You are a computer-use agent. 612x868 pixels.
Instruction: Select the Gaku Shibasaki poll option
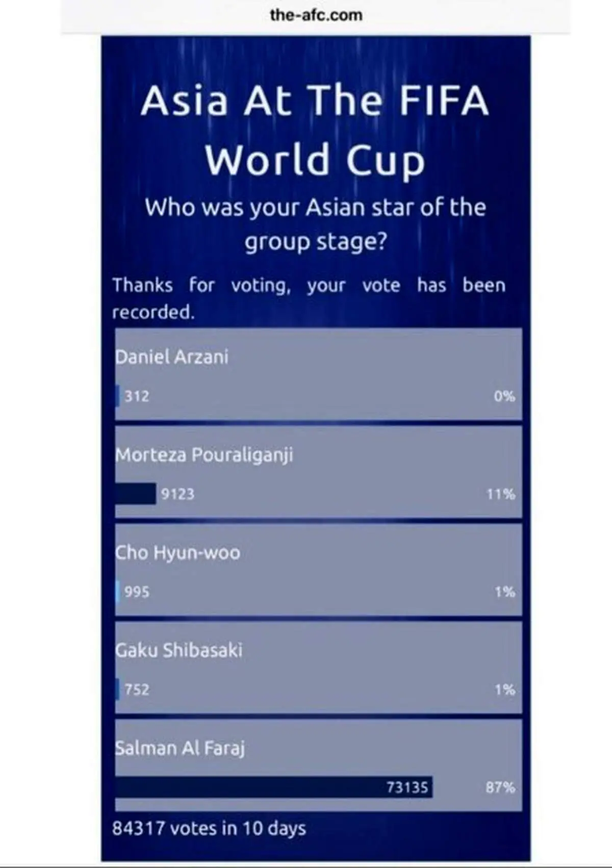(x=318, y=668)
